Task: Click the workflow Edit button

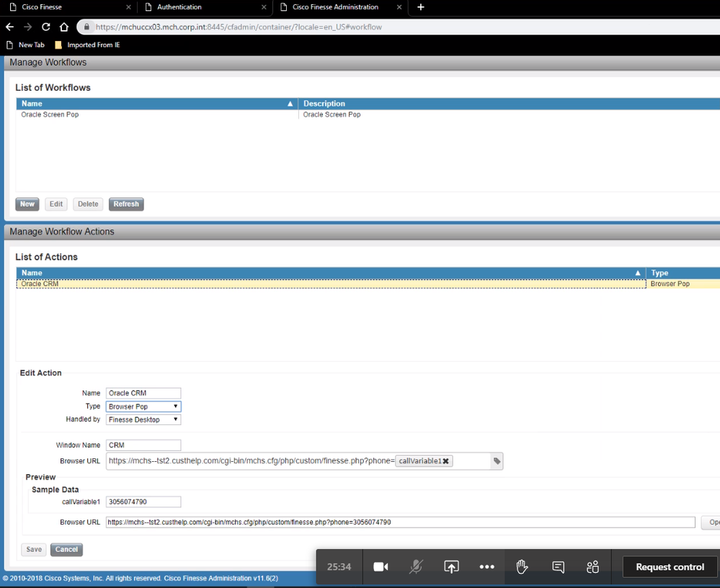Action: pyautogui.click(x=56, y=204)
